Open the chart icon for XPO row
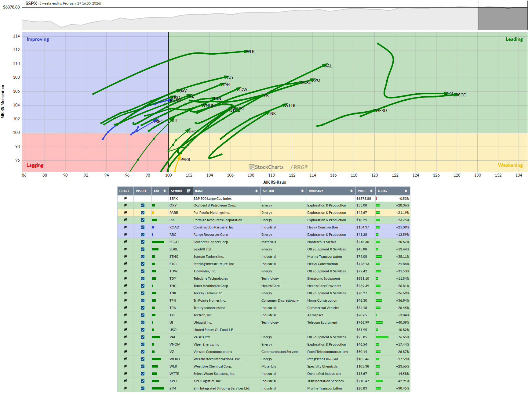Screen dimensions: 532x395 (x=126, y=381)
